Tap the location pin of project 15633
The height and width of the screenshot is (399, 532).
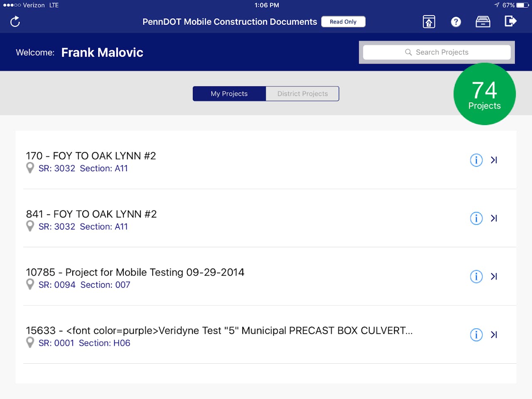pyautogui.click(x=30, y=342)
